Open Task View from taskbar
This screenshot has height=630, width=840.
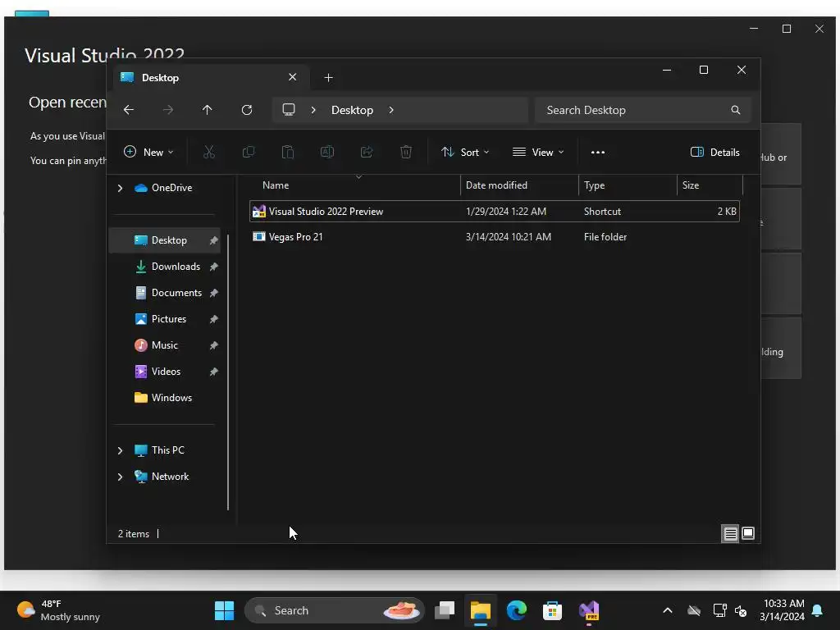coord(444,610)
